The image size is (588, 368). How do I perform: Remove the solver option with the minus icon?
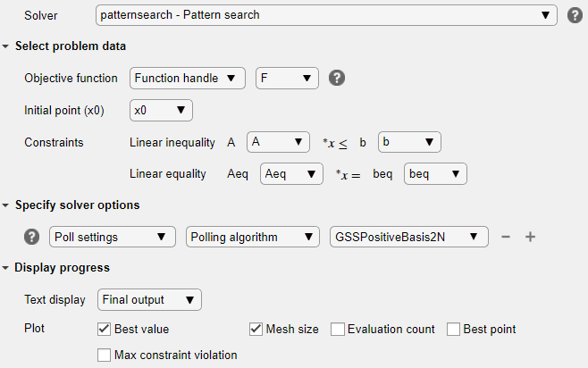[x=506, y=237]
